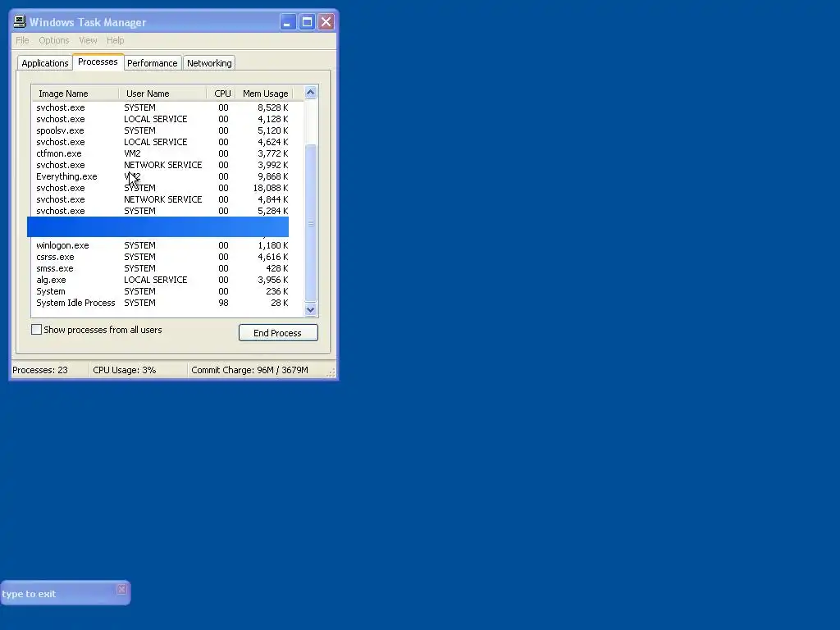Select svchost.exe using 18,088 K
840x630 pixels.
tap(162, 188)
